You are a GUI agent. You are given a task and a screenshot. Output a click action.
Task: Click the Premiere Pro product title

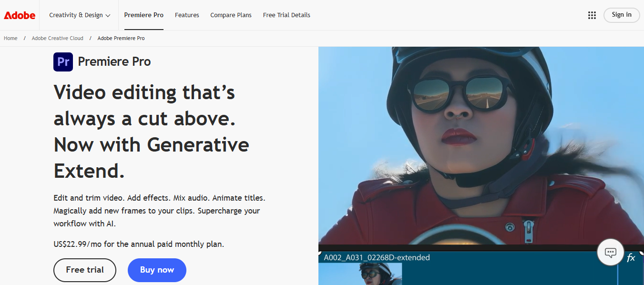[114, 61]
